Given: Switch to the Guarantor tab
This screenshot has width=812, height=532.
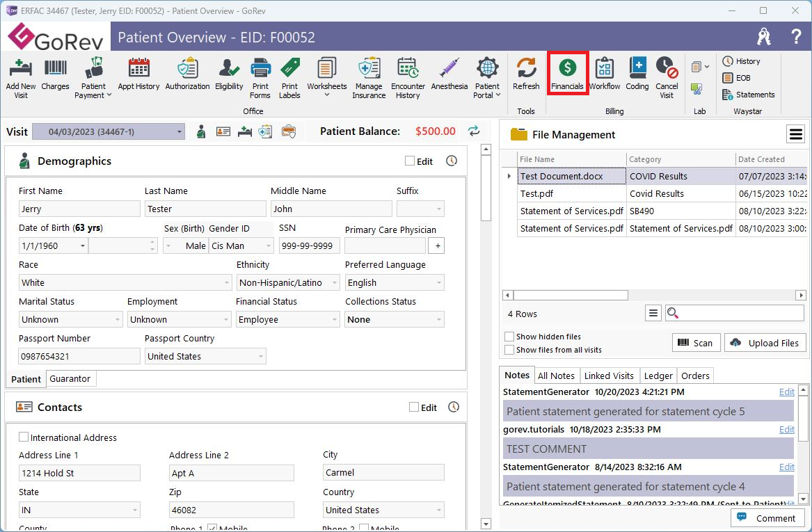Looking at the screenshot, I should pos(70,379).
